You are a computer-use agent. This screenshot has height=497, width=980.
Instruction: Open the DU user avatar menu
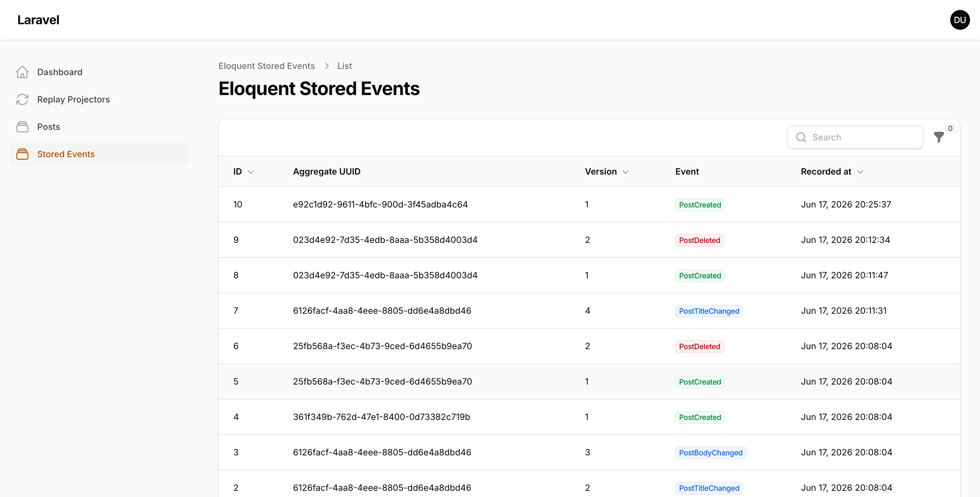tap(960, 20)
